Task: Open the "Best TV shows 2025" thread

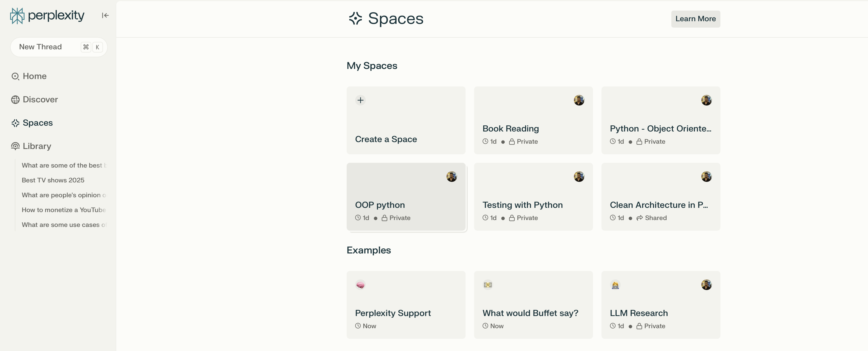Action: coord(53,180)
